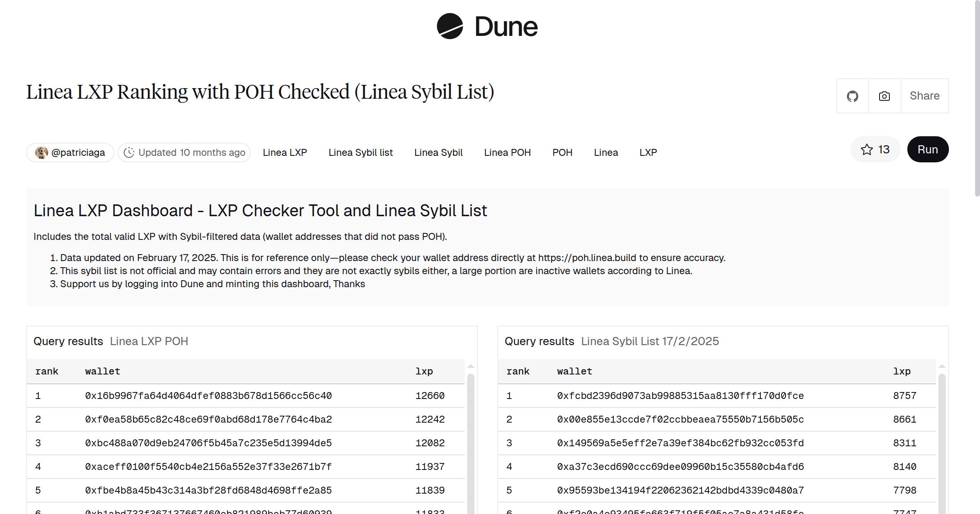Viewport: 980px width, 514px height.
Task: Click the clock icon beside Updated 10 months ago
Action: 129,152
